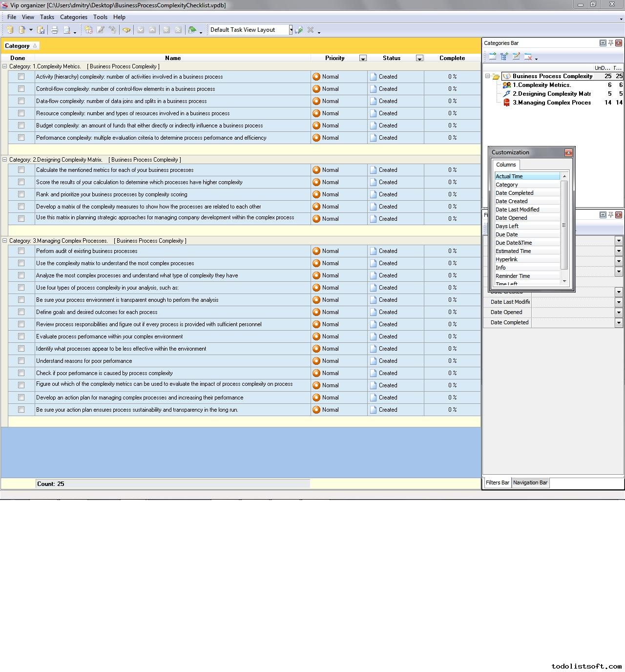Image resolution: width=625 pixels, height=672 pixels.
Task: Select 'Due Date' in Customization columns list
Action: (506, 234)
